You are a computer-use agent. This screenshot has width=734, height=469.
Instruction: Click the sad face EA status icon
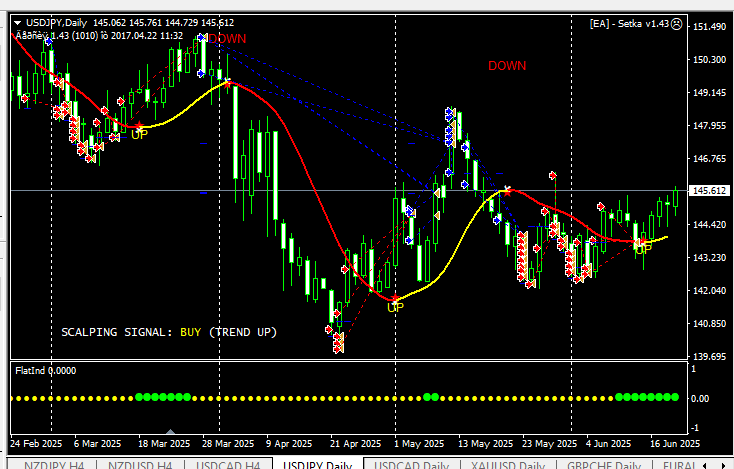[676, 24]
